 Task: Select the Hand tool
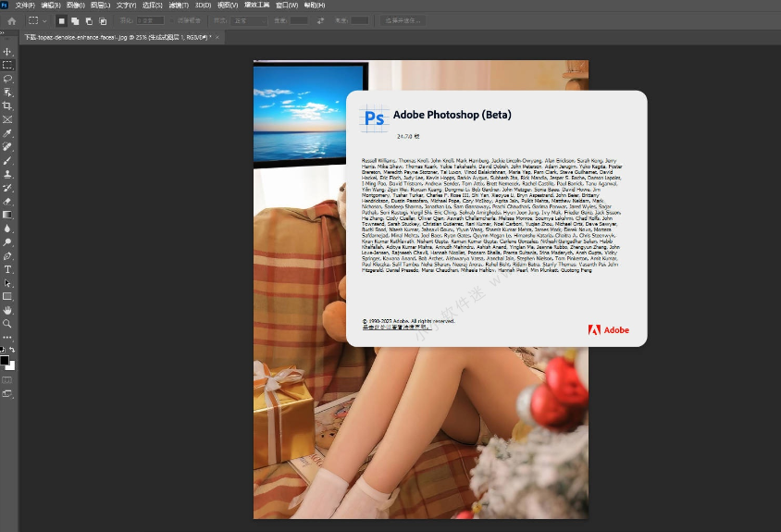click(7, 310)
